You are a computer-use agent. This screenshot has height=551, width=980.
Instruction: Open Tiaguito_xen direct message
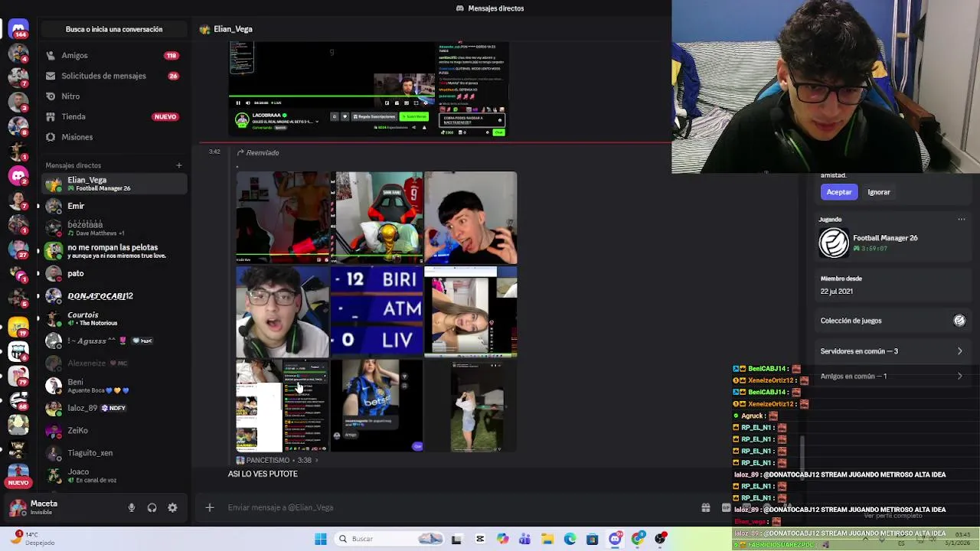(113, 452)
